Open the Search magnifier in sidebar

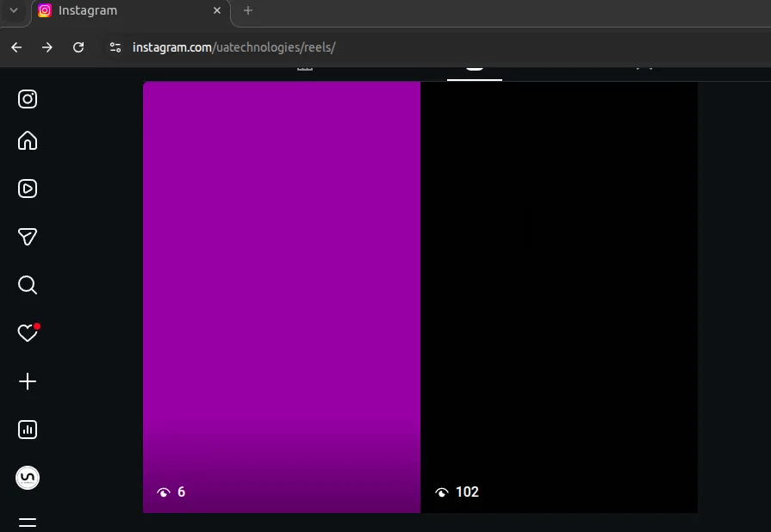pos(28,285)
